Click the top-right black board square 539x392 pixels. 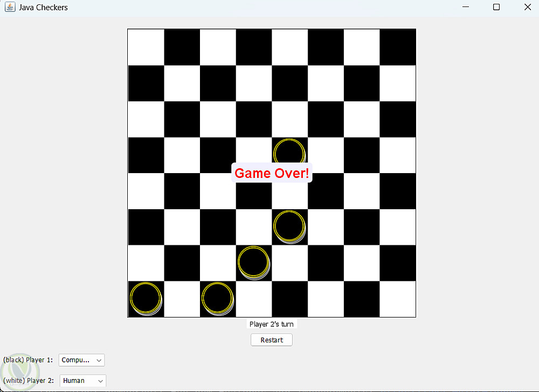(x=398, y=47)
